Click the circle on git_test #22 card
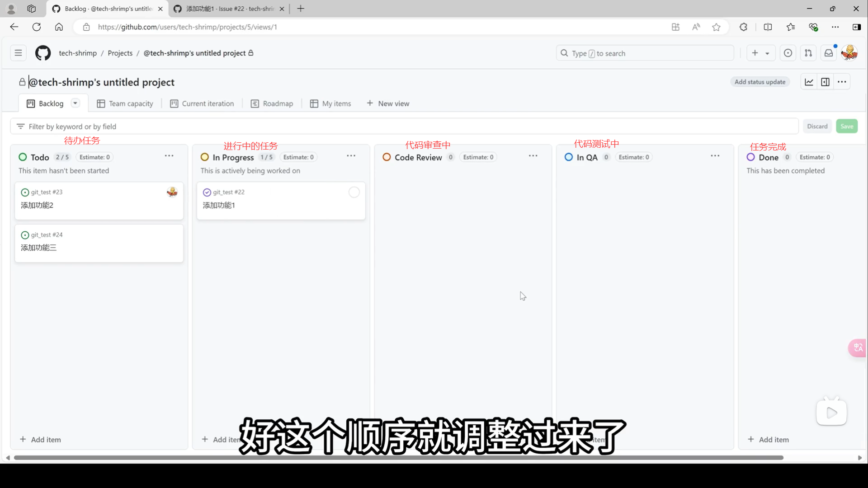 pyautogui.click(x=354, y=192)
